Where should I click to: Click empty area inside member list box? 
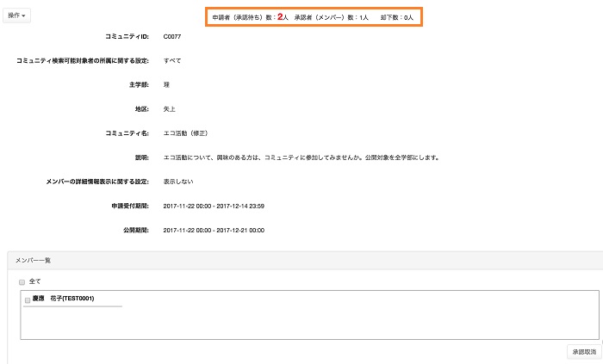coord(345,323)
